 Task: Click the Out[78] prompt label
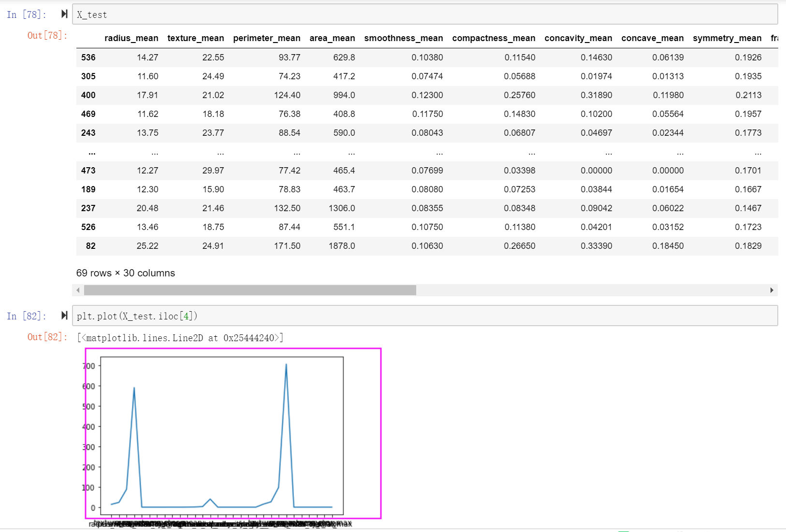click(47, 35)
